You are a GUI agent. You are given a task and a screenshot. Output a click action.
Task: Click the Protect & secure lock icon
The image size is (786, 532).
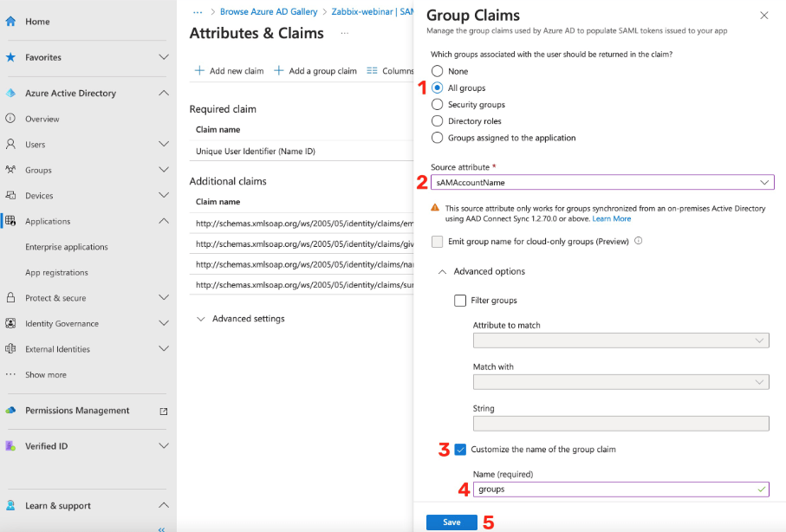(10, 298)
